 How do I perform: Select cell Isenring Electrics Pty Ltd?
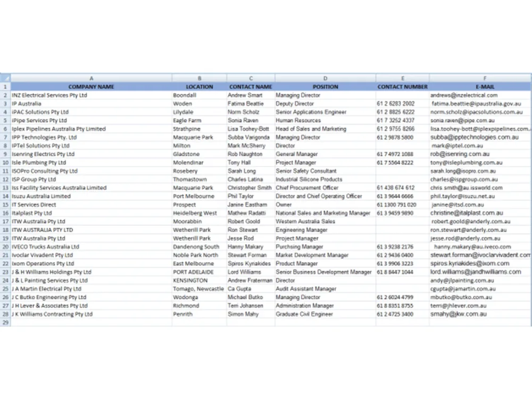[x=92, y=154]
